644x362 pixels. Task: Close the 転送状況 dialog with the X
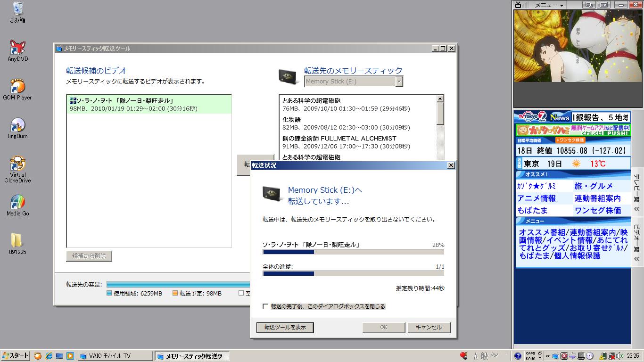[451, 165]
